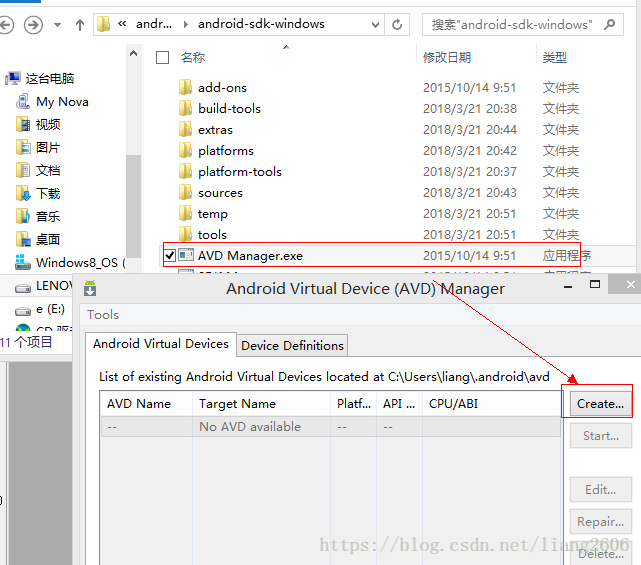
Task: Sort files by 名称 column
Action: (x=193, y=58)
